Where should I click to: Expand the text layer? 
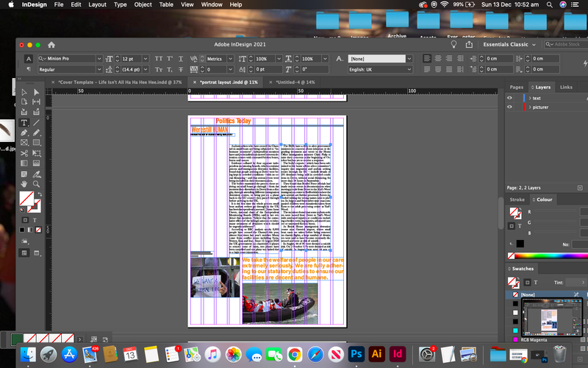click(x=530, y=98)
